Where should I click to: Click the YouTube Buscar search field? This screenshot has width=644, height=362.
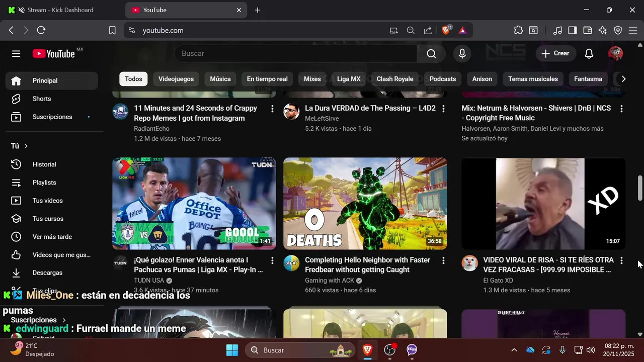point(295,53)
